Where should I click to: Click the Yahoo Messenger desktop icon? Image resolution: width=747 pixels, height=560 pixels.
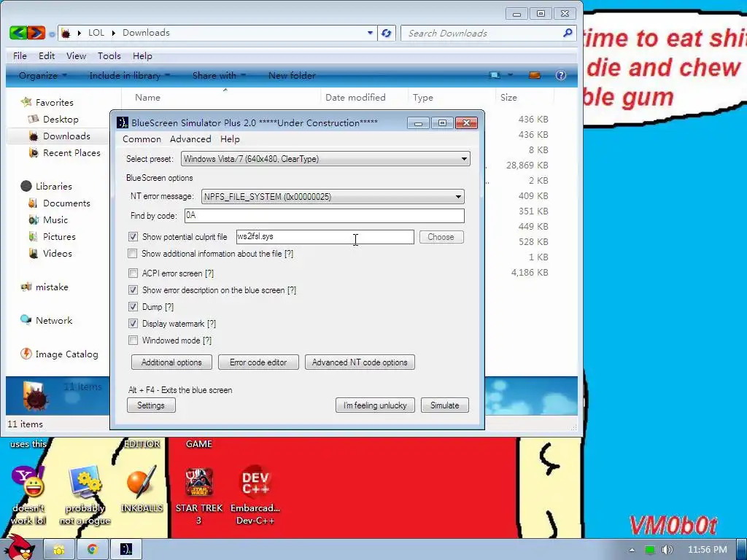click(28, 496)
